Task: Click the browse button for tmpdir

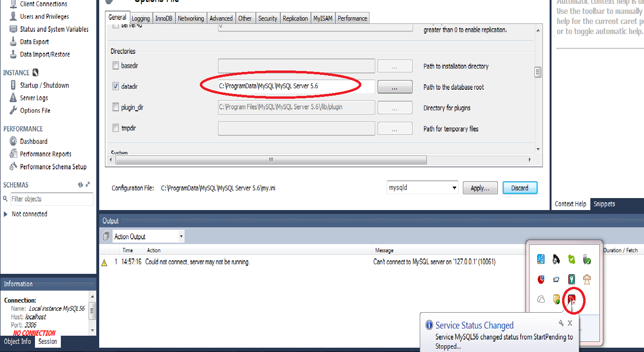Action: [395, 128]
